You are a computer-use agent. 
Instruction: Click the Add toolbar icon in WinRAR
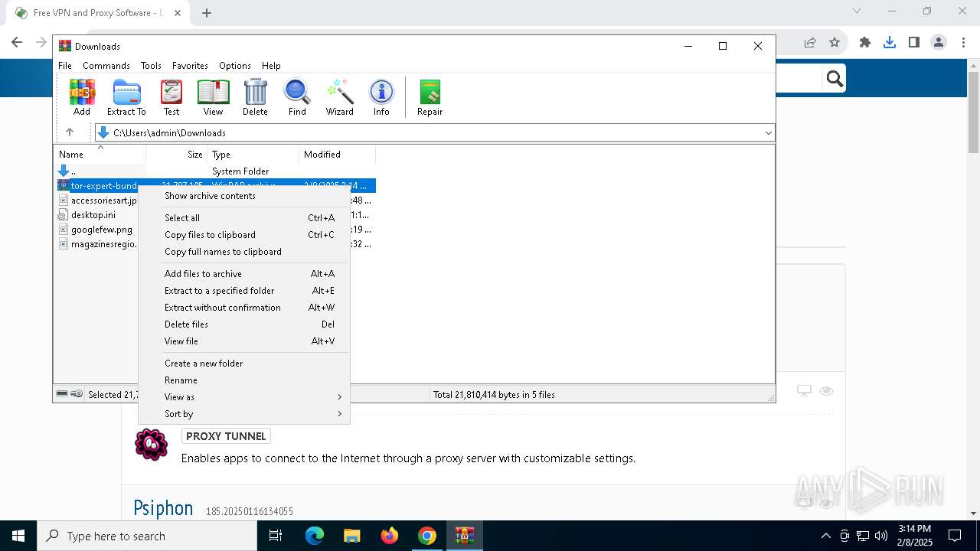tap(82, 97)
